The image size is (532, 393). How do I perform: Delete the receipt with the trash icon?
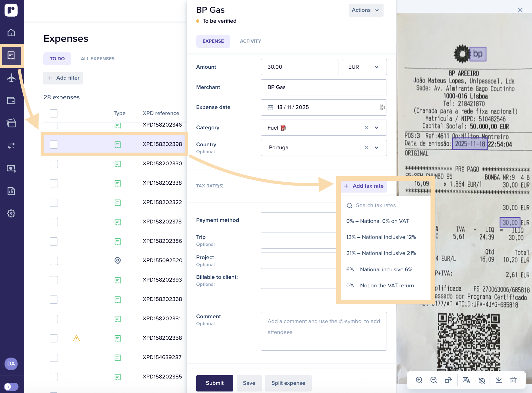click(513, 380)
